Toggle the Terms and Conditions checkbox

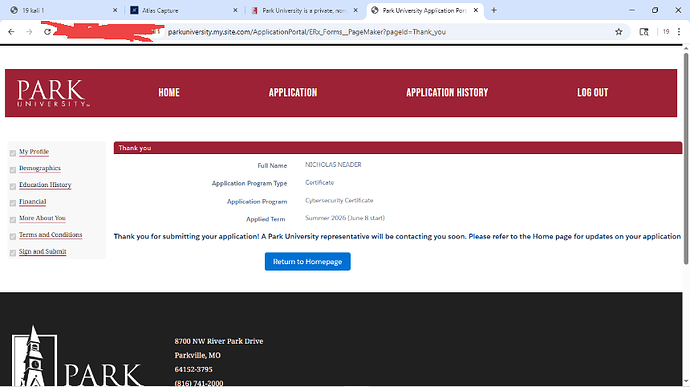click(x=13, y=236)
